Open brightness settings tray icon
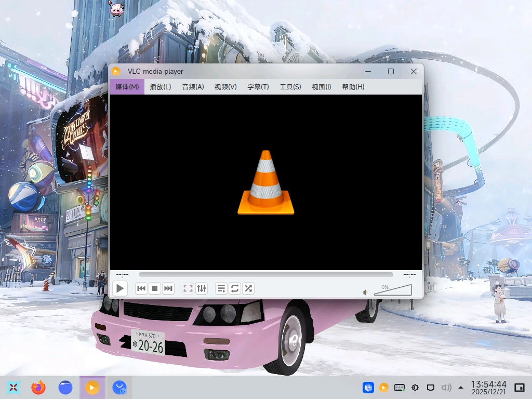 pyautogui.click(x=415, y=388)
